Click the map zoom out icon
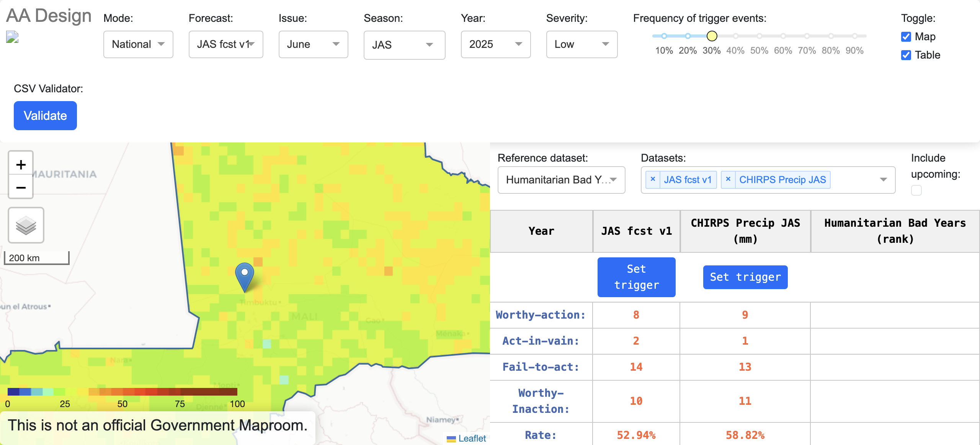The height and width of the screenshot is (445, 980). (21, 187)
